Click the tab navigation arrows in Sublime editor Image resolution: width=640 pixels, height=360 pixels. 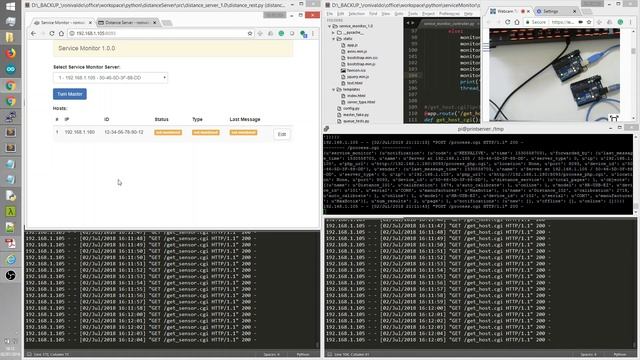(410, 23)
